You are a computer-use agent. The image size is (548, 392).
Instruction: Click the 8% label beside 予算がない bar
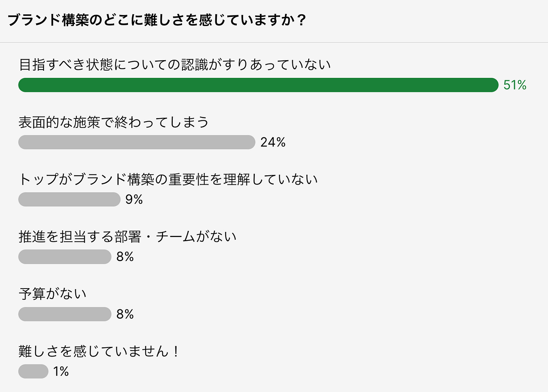point(125,314)
